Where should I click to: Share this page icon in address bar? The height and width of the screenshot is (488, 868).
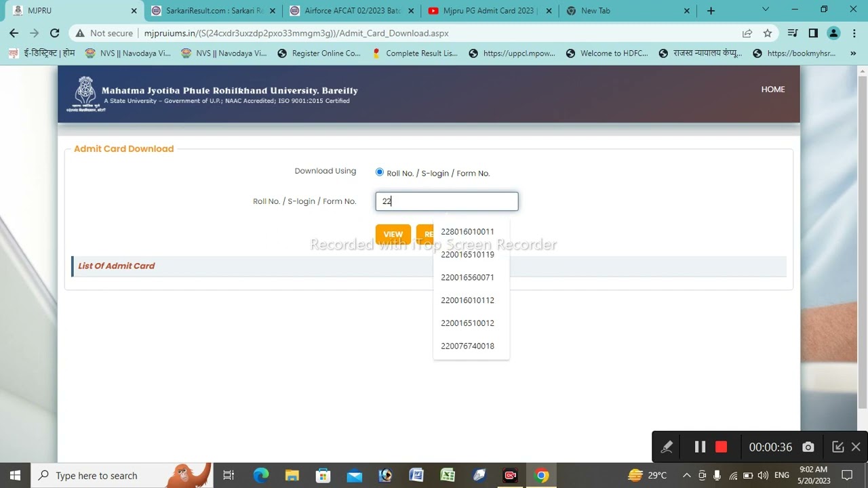pyautogui.click(x=747, y=33)
